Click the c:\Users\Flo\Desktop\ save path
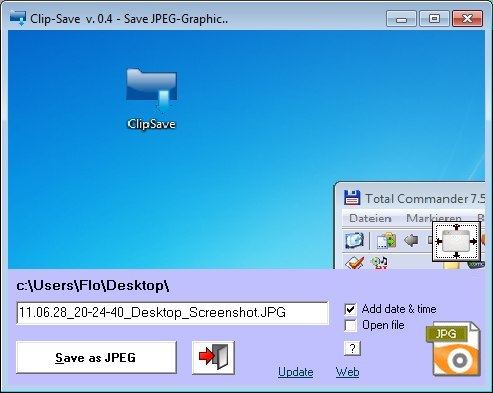The width and height of the screenshot is (493, 393). (93, 286)
